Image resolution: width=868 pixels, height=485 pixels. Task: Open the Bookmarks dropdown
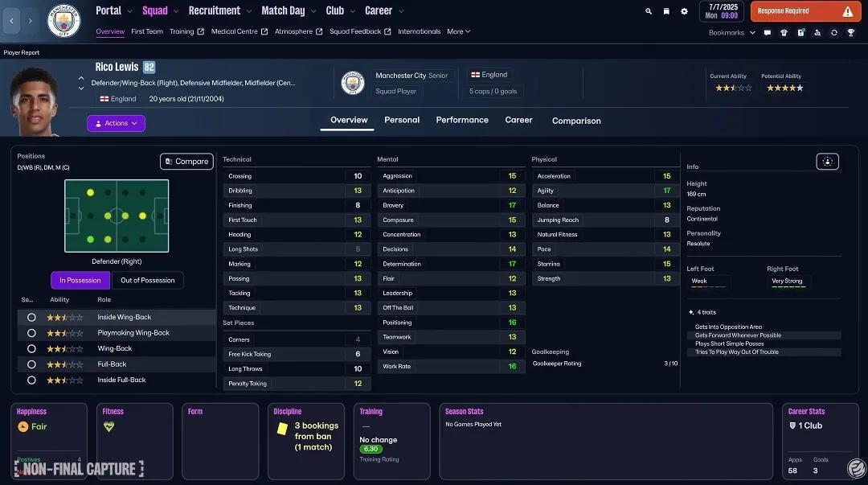point(731,33)
